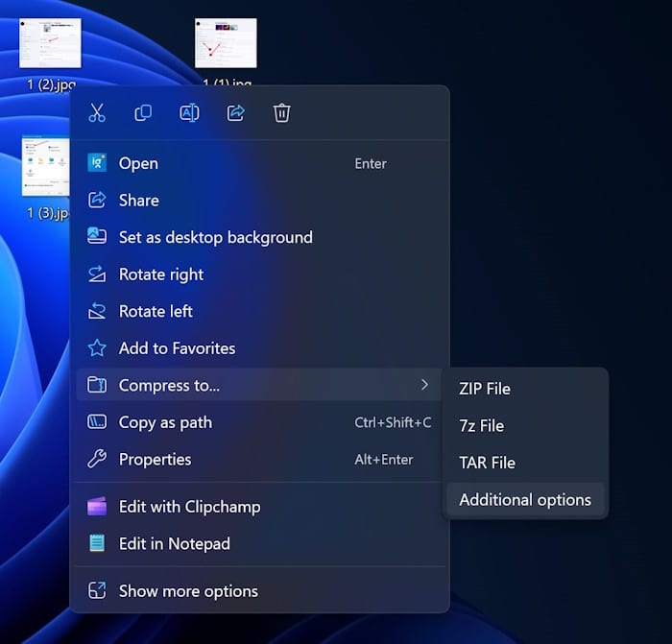This screenshot has height=644, width=672.
Task: Click the Favorites star icon
Action: coord(97,348)
